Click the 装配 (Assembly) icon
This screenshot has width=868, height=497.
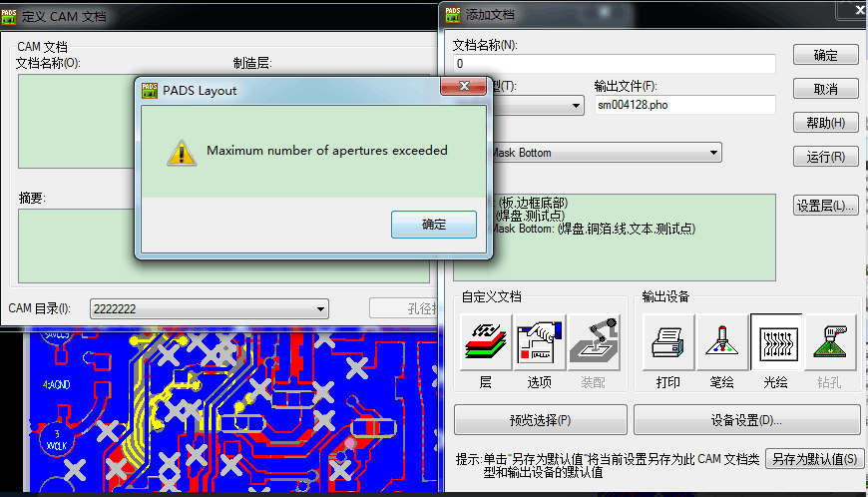(x=594, y=341)
